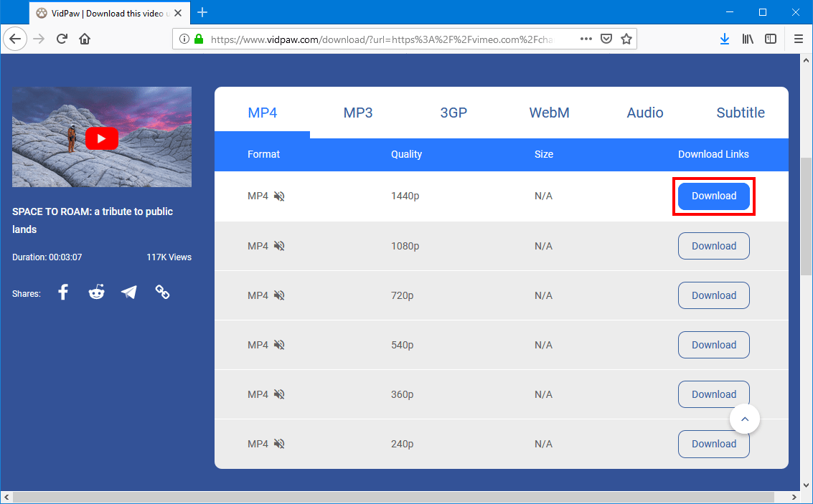The image size is (813, 504).
Task: Click the 'Size' column header
Action: [544, 154]
